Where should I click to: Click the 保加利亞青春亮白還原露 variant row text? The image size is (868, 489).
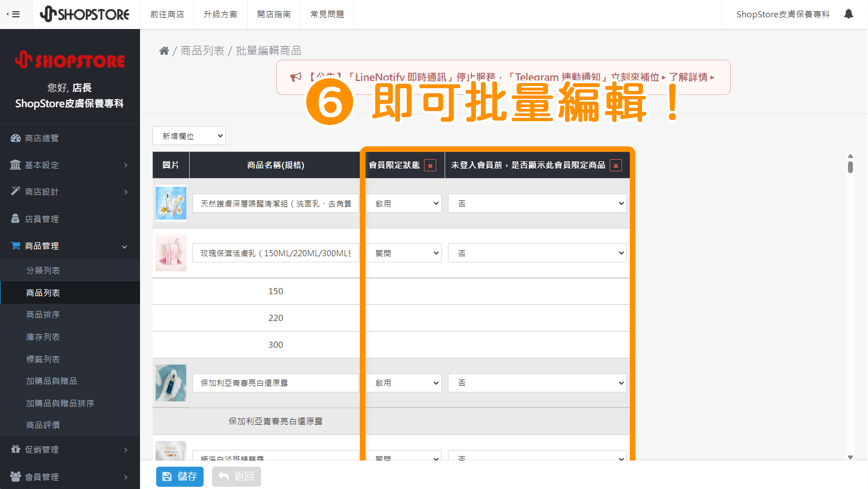coord(276,421)
